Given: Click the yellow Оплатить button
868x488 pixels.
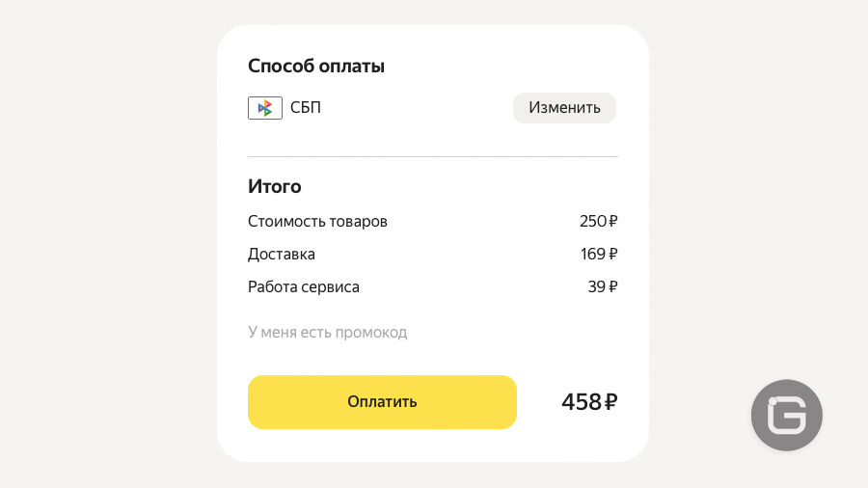Looking at the screenshot, I should coord(382,402).
